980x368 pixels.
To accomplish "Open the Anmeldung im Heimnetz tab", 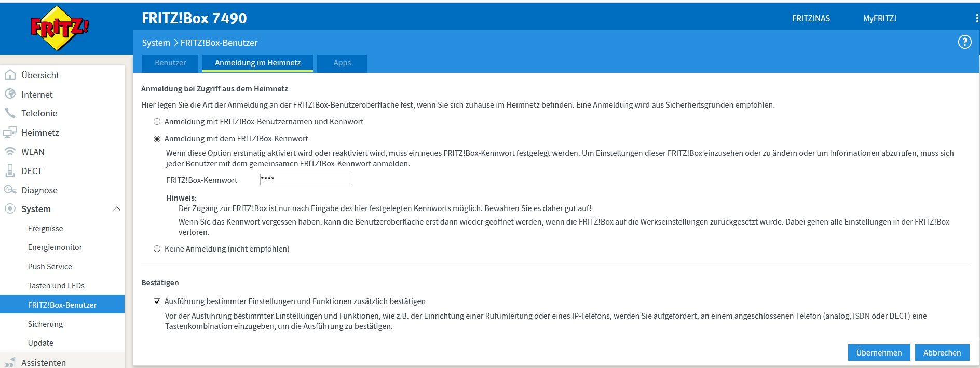I will tap(257, 63).
